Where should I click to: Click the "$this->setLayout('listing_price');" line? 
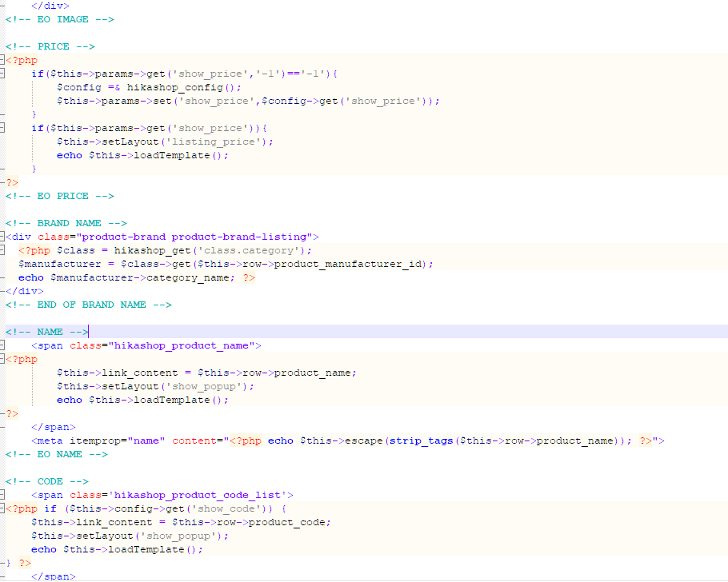(165, 142)
